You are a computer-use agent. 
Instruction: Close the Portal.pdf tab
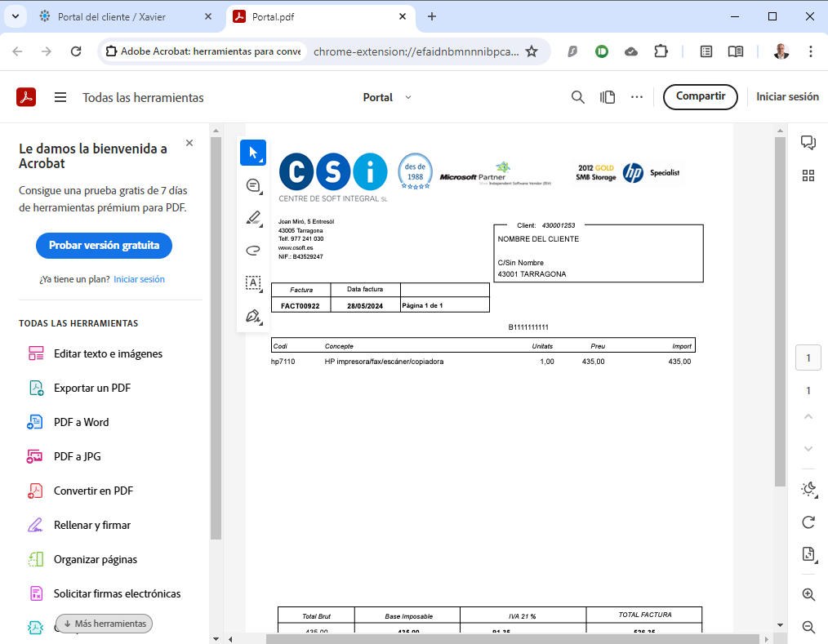tap(403, 16)
